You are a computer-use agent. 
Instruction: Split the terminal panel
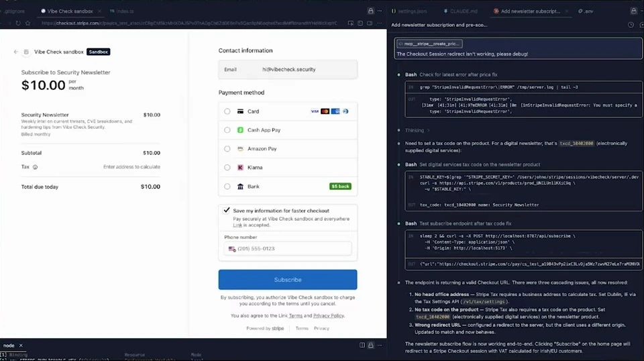click(362, 346)
